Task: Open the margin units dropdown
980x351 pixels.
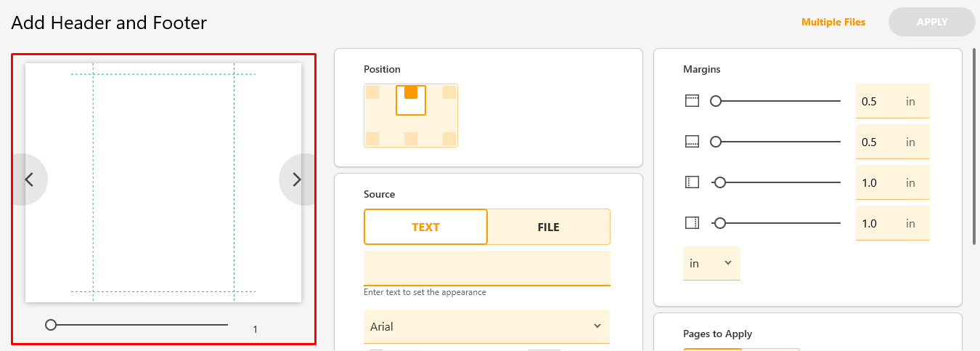Action: coord(711,263)
